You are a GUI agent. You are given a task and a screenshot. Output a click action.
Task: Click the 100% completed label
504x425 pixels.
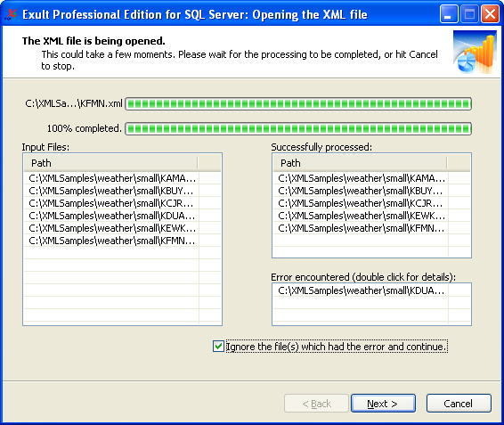point(85,128)
